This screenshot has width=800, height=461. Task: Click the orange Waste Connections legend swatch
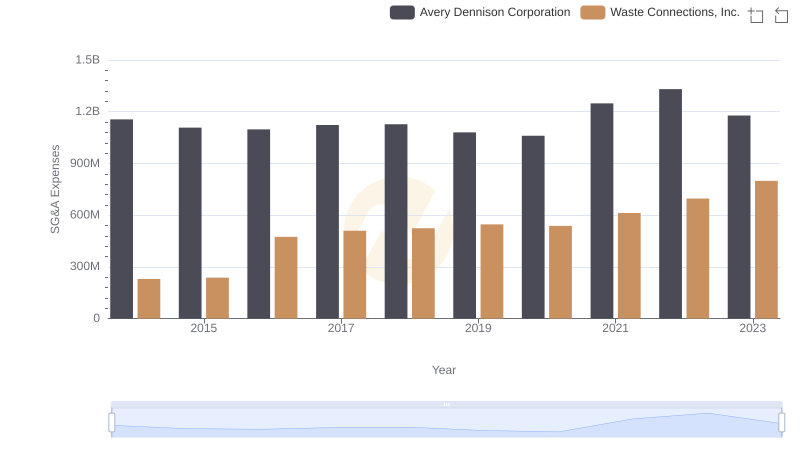[592, 12]
